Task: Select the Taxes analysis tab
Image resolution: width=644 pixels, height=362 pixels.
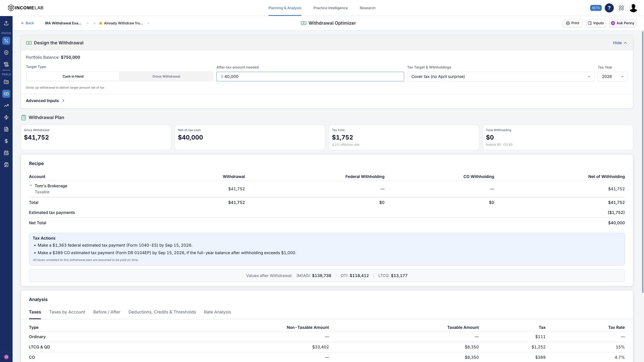Action: click(35, 312)
